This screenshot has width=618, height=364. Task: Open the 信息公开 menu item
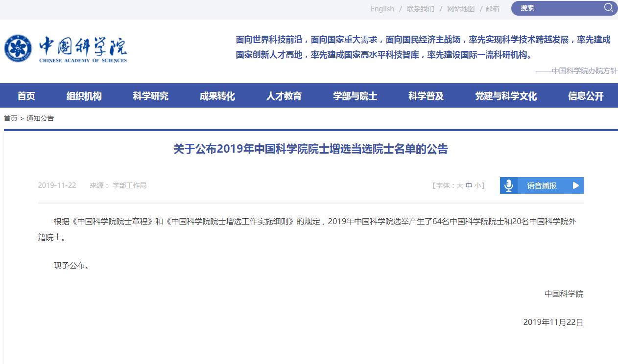586,96
